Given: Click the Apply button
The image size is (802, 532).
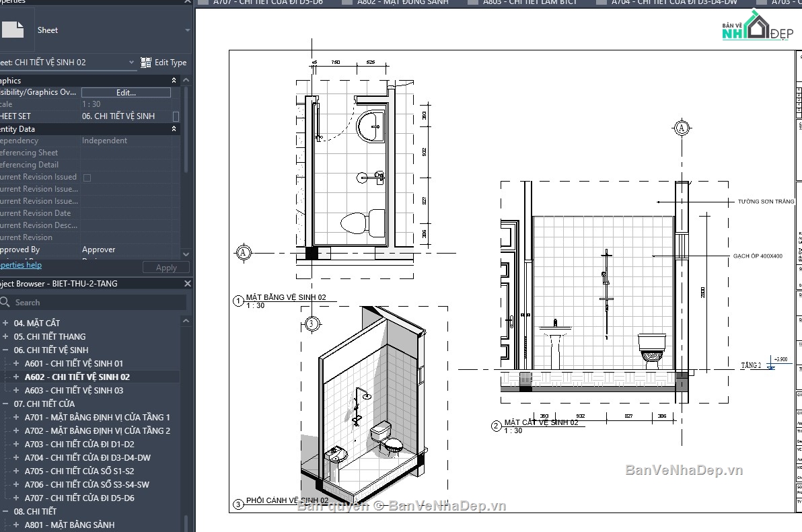Looking at the screenshot, I should tap(166, 267).
